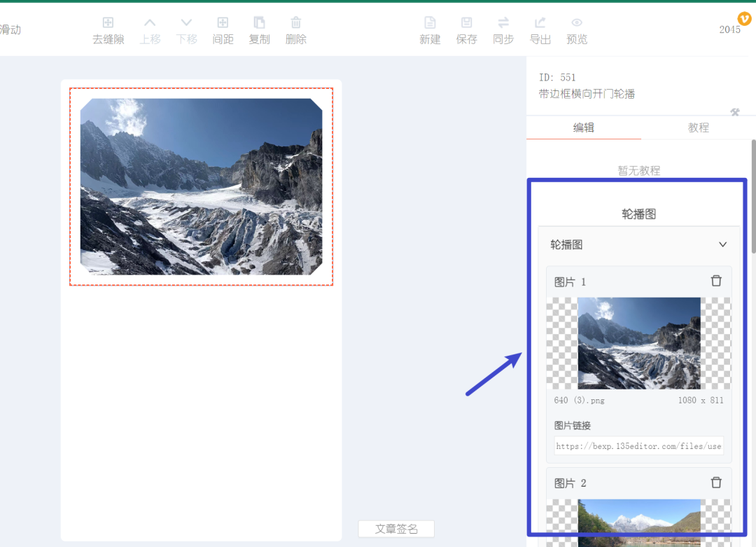
Task: Click the 暂无教程 text
Action: coord(639,170)
